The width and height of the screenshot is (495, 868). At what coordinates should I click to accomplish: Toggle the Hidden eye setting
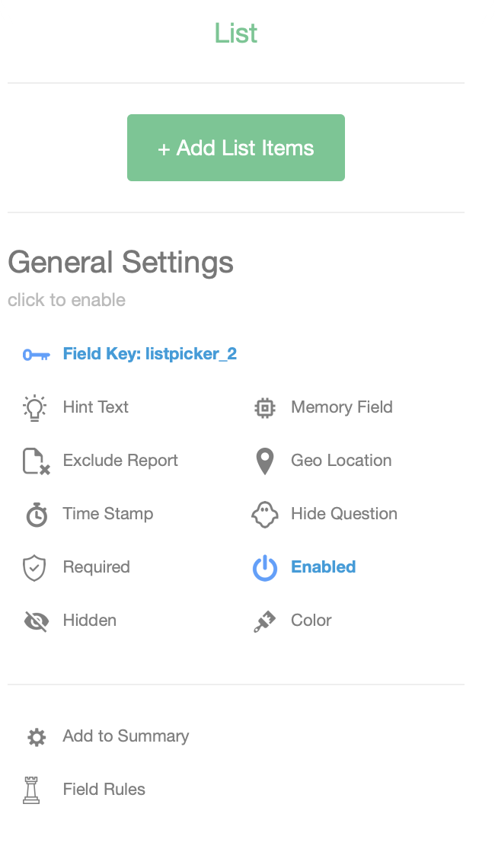(89, 621)
